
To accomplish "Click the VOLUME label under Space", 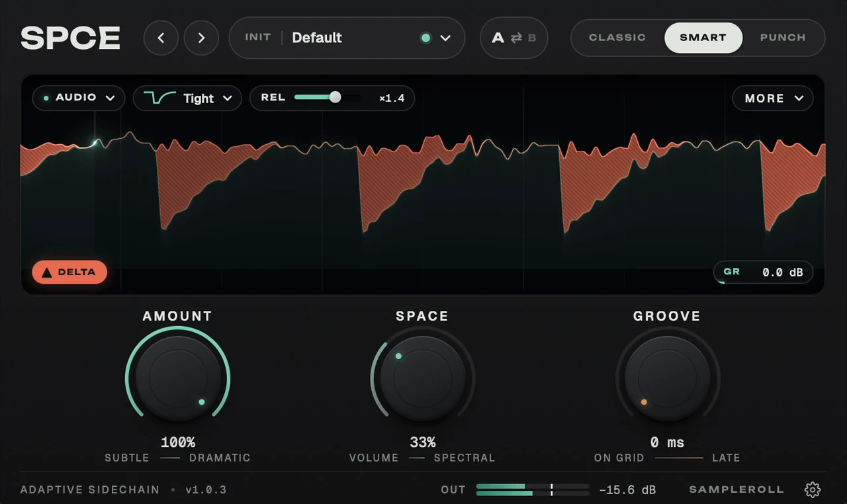I will tap(374, 458).
